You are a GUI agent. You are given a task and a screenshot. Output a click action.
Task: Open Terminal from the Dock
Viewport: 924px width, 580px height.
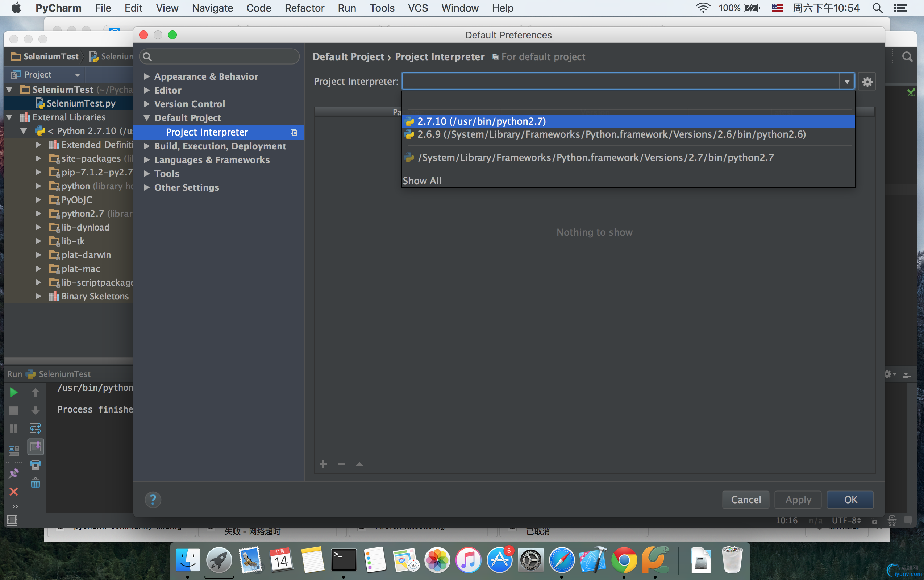coord(344,560)
